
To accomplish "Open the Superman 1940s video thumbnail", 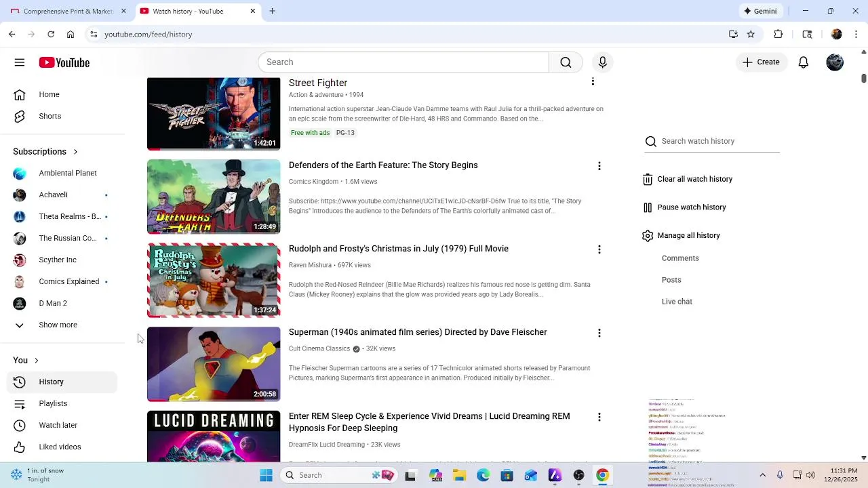I will [x=214, y=364].
